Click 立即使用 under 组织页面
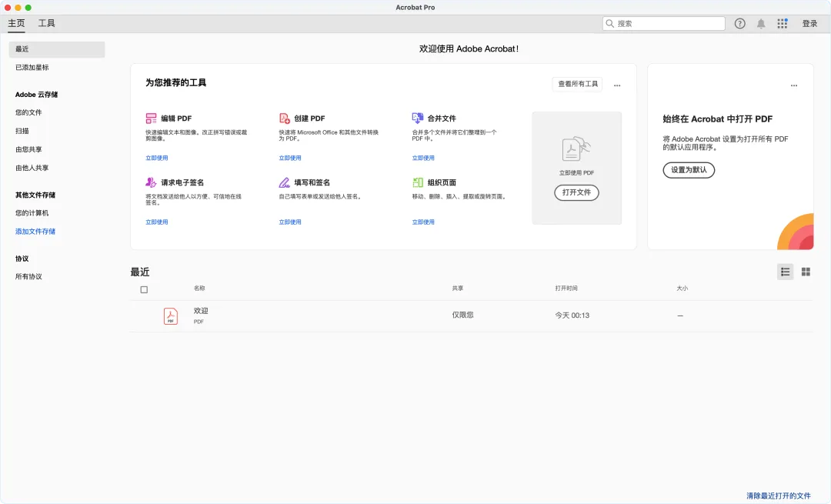The image size is (831, 504). 423,222
